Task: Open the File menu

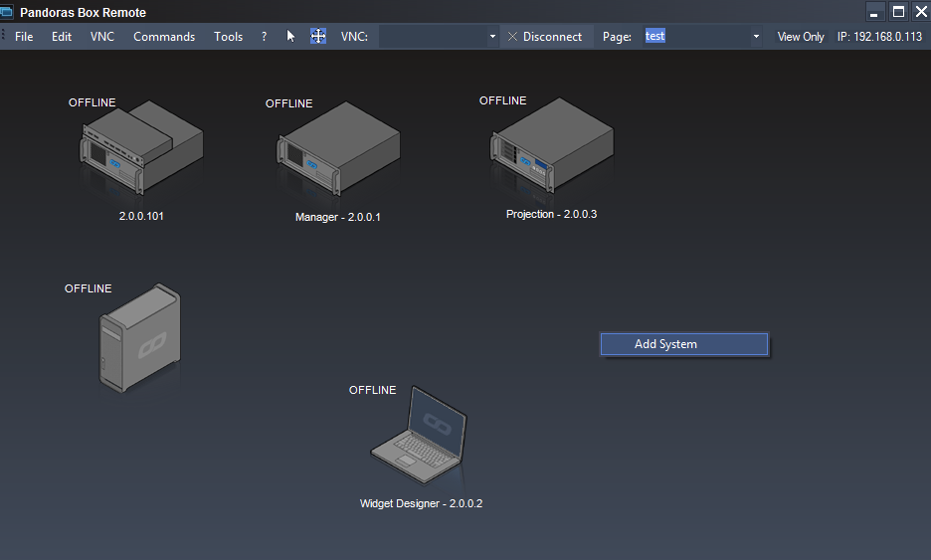Action: (x=24, y=37)
